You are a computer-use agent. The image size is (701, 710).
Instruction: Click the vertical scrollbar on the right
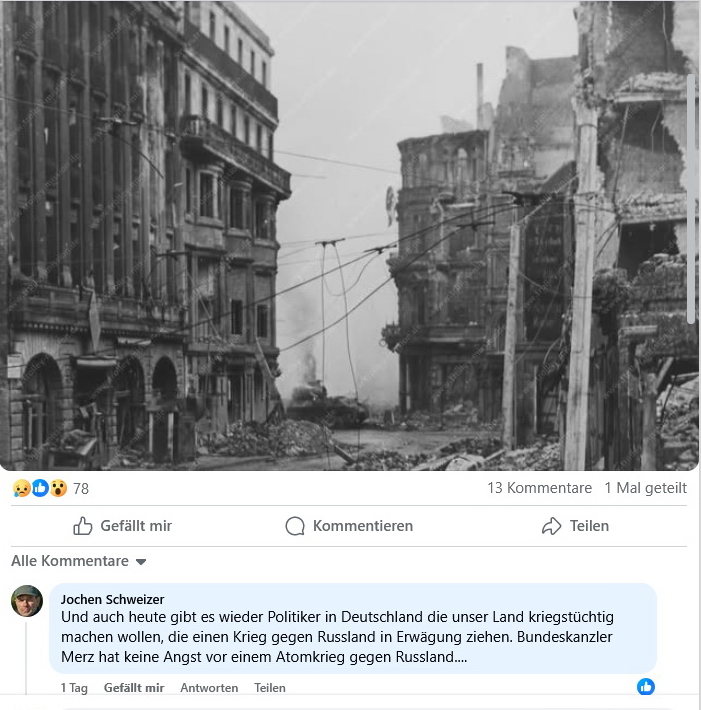[691, 199]
